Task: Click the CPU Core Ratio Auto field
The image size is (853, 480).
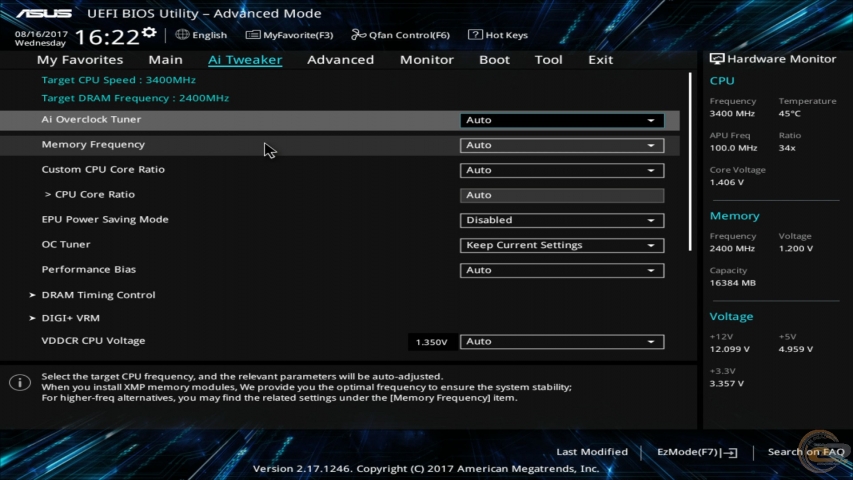Action: click(x=562, y=195)
